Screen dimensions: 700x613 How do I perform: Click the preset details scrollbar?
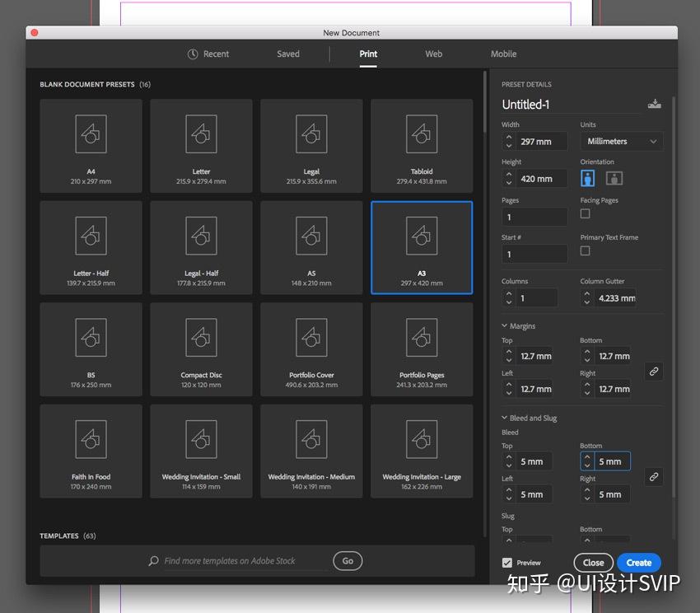(674, 295)
